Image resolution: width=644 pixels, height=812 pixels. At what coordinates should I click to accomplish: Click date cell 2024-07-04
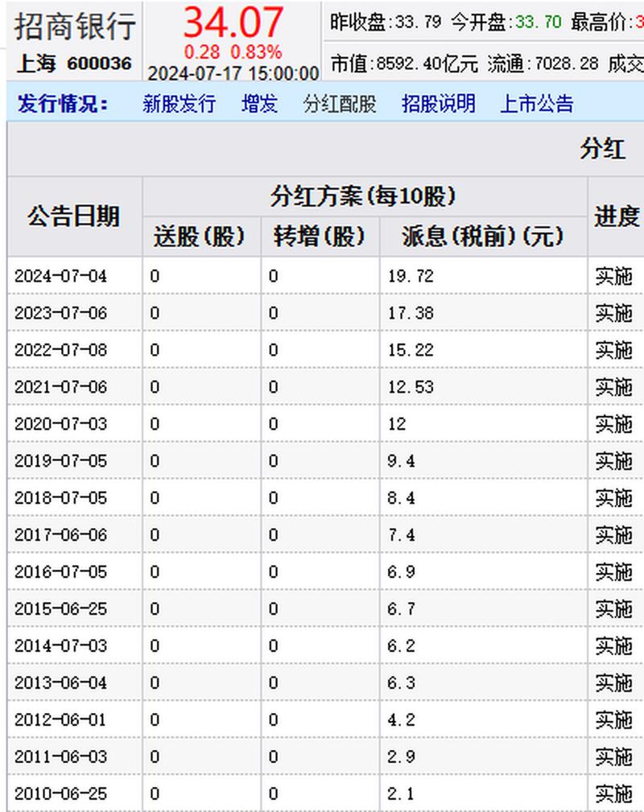coord(60,276)
